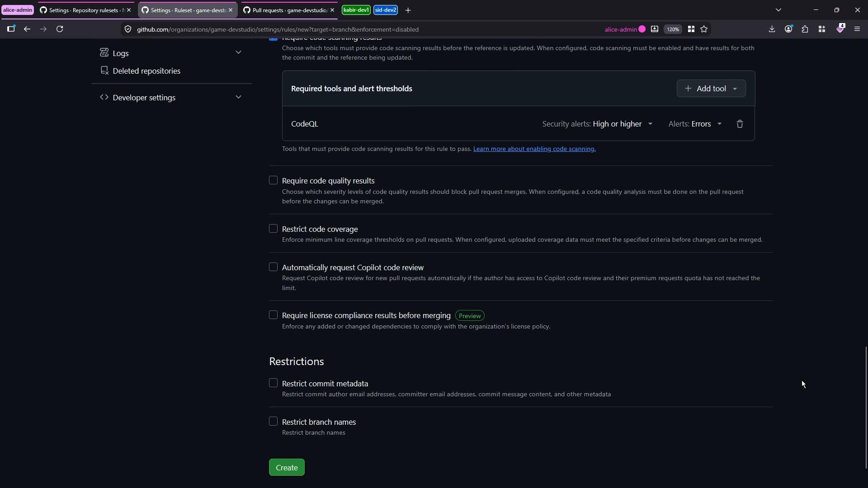Check Automatically request Copilot code review
The width and height of the screenshot is (868, 488).
(x=273, y=267)
